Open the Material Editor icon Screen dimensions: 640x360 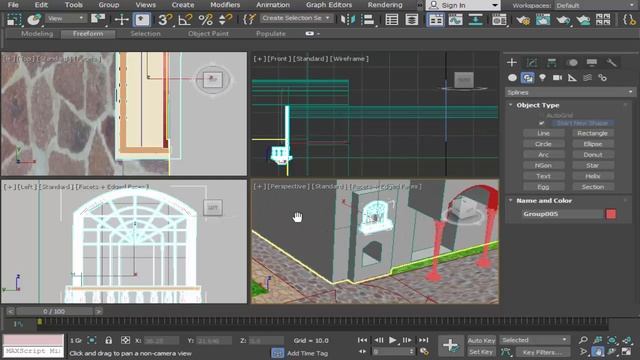click(499, 19)
